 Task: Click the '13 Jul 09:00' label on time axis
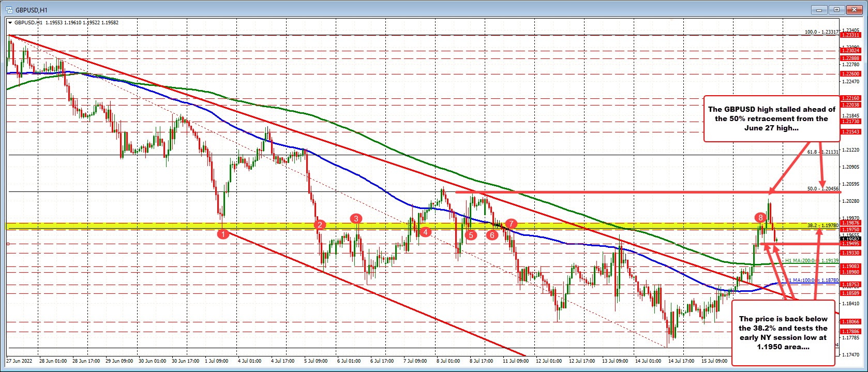point(615,361)
